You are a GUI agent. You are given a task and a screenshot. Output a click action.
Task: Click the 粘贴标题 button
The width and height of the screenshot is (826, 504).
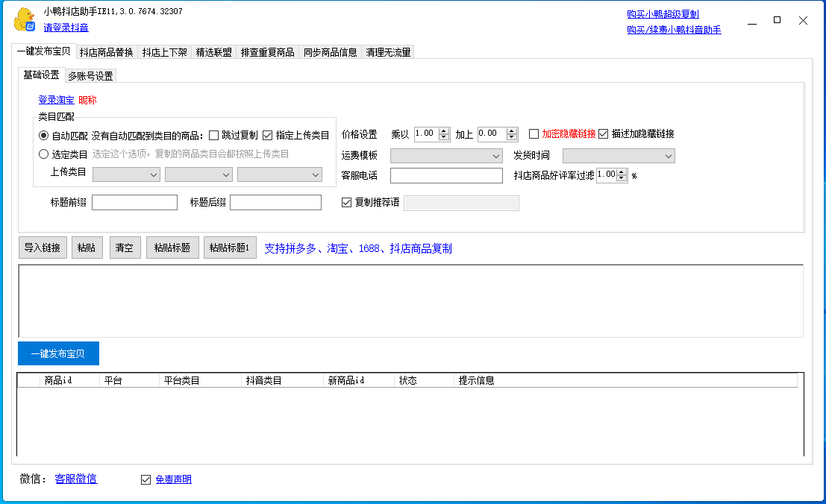[x=172, y=248]
